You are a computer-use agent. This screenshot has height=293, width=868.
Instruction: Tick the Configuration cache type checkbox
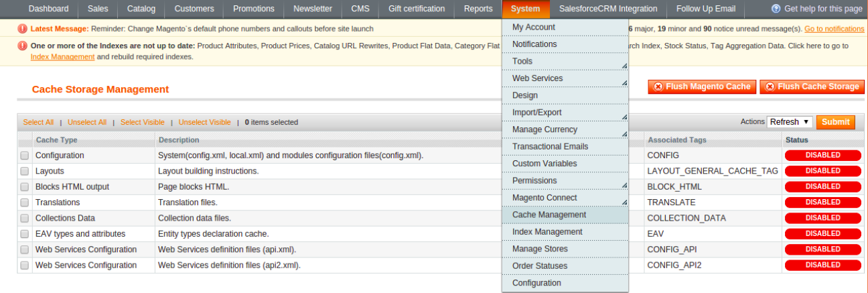click(25, 156)
